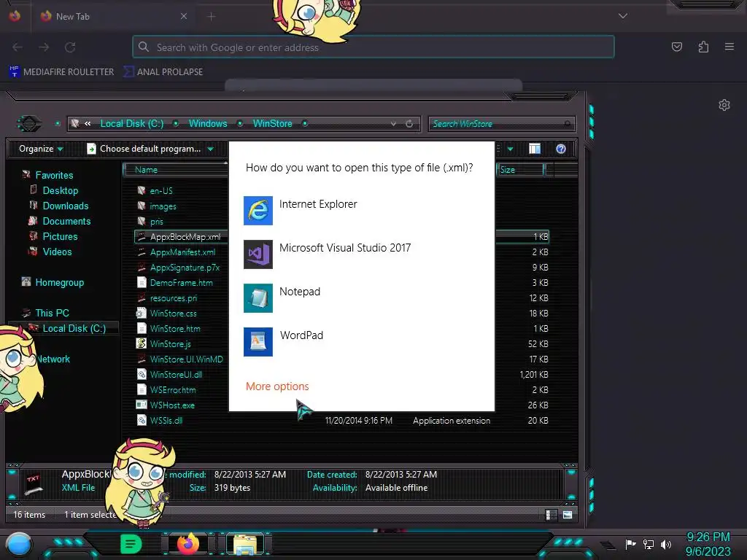Sort by the Name column header
The image size is (747, 560).
click(x=175, y=170)
